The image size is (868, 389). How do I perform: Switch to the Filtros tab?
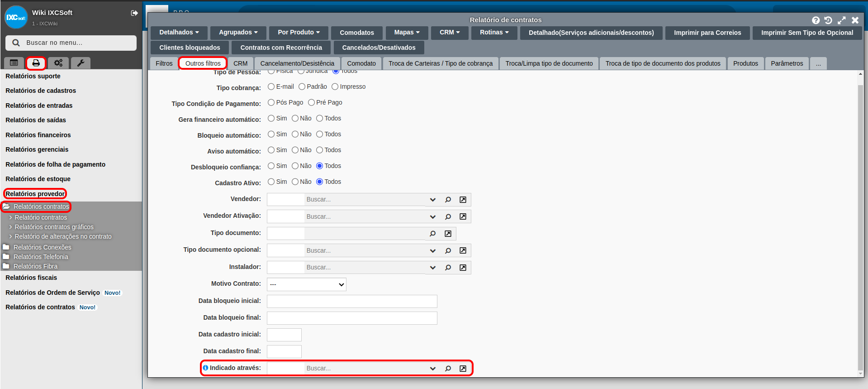click(164, 63)
